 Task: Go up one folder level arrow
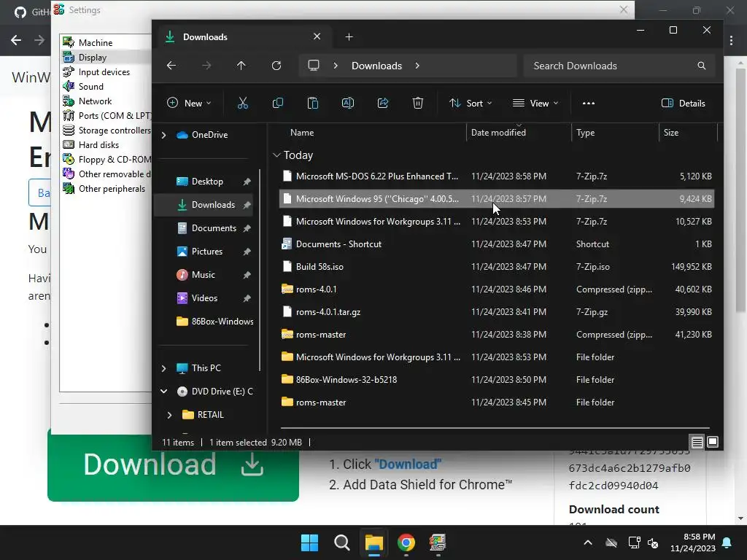coord(241,66)
